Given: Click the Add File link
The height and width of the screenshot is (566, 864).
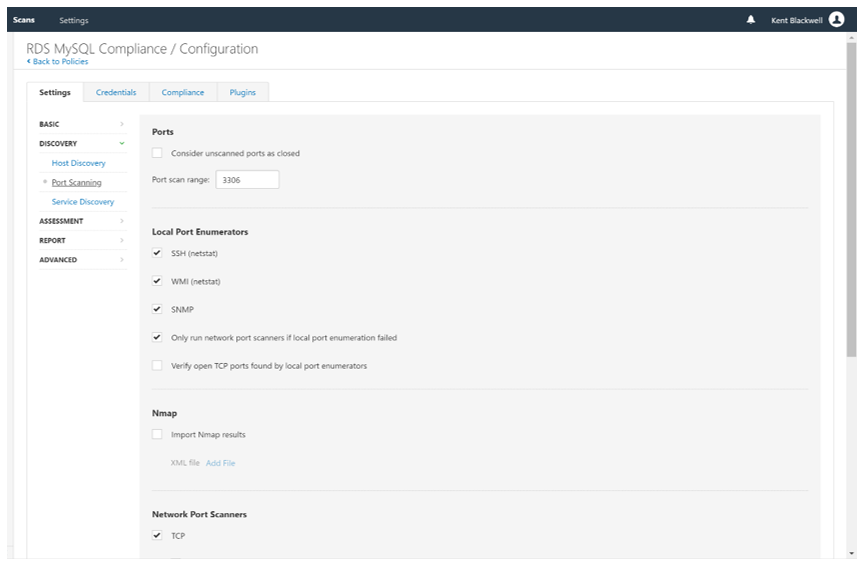Looking at the screenshot, I should coord(220,463).
